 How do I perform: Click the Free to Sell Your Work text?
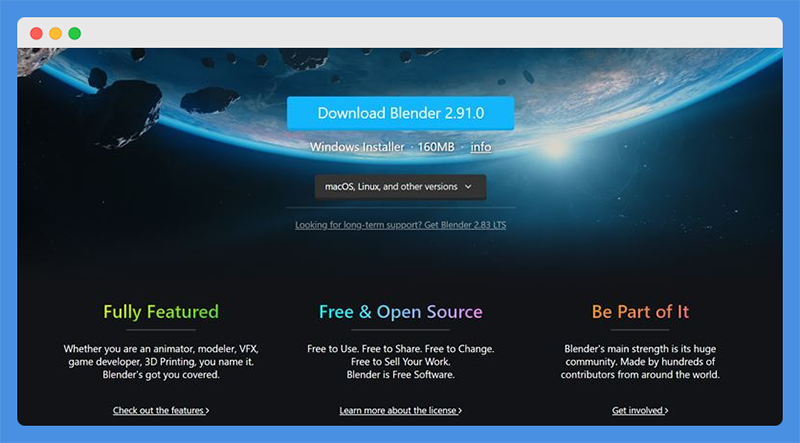click(x=401, y=362)
